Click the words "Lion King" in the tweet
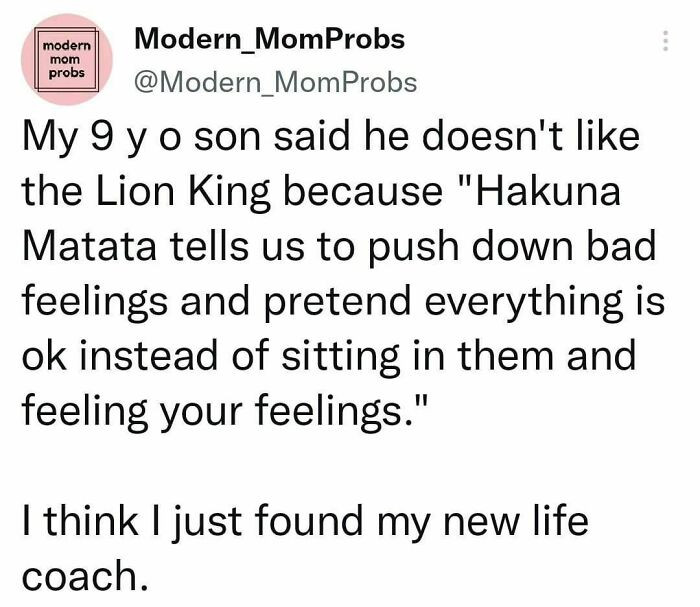 [x=183, y=192]
